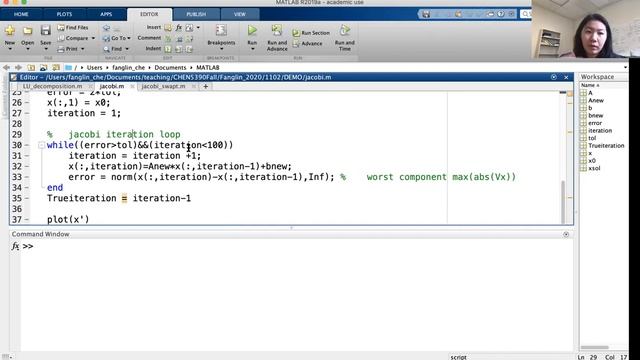
Task: Apply smart indent with the first Indent icon
Action: click(x=168, y=49)
